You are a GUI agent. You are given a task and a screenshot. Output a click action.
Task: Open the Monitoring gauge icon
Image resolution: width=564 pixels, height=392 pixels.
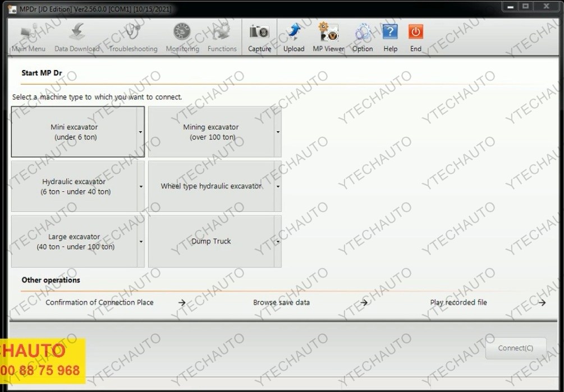tap(182, 33)
